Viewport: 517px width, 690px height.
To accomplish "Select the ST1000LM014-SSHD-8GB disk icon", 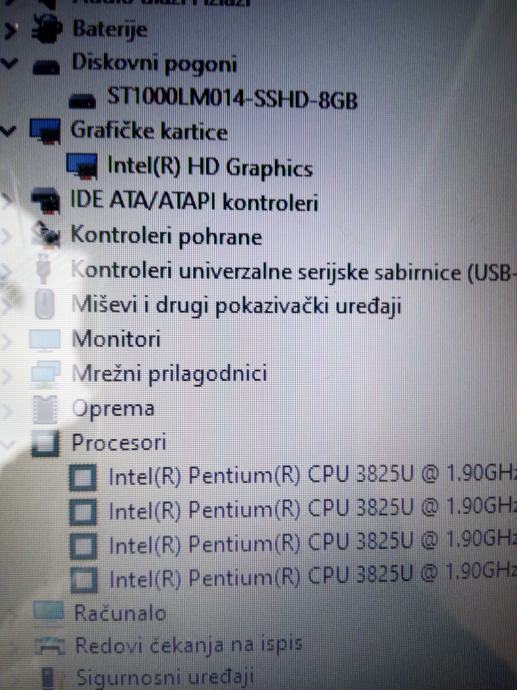I will point(82,100).
